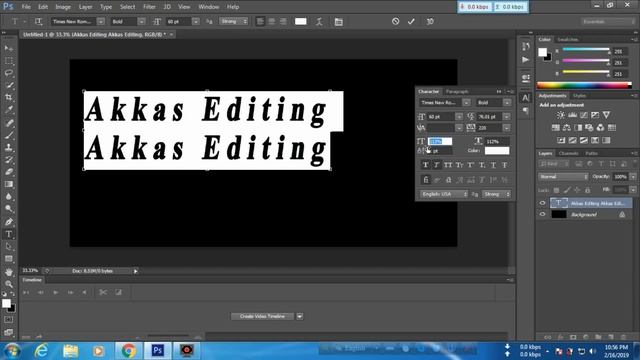Right align text in options bar

pyautogui.click(x=283, y=21)
